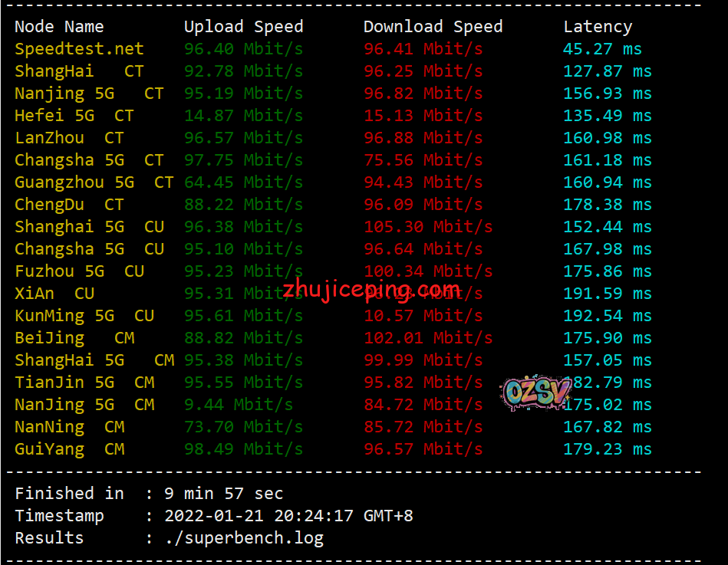This screenshot has width=728, height=565.
Task: Select the GuiYang CM node entry
Action: click(70, 449)
